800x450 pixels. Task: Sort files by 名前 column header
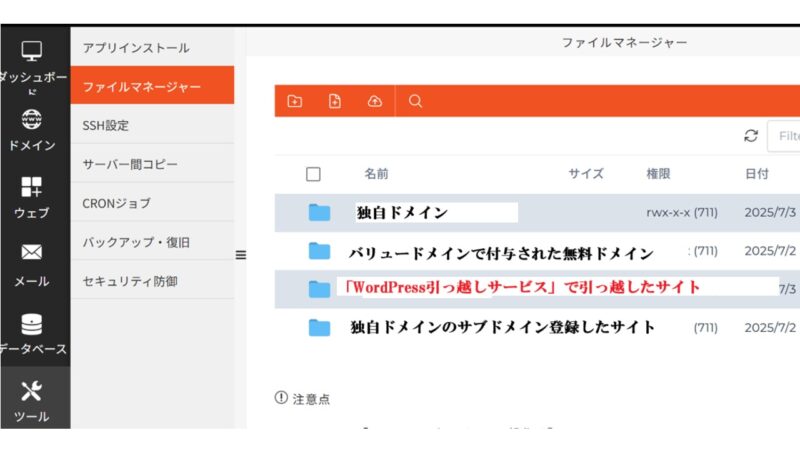point(376,174)
